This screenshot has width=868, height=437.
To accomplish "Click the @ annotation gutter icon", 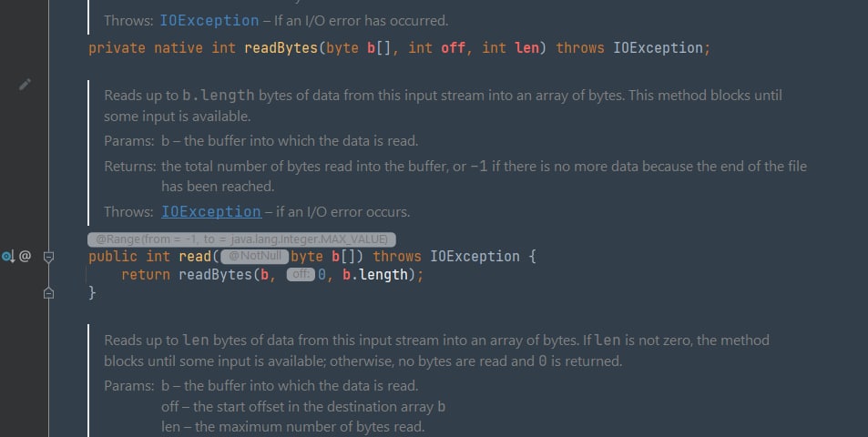I will pos(25,256).
